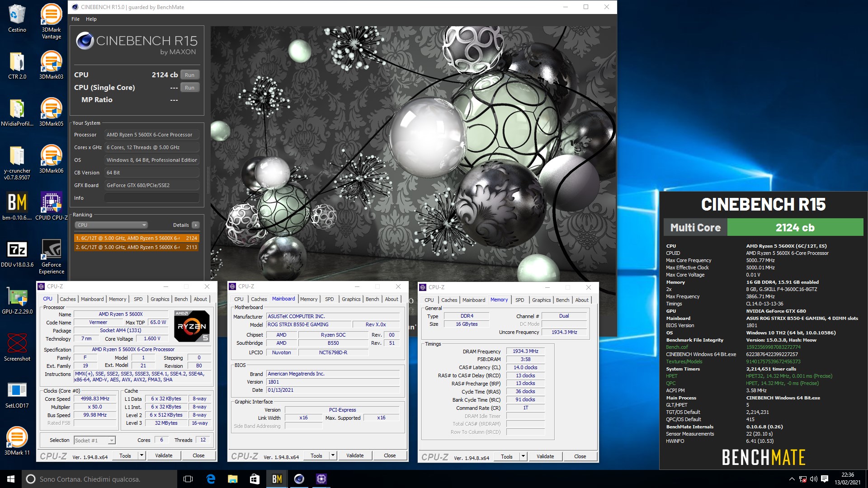Open the DDU v18.0.3.6 7z archive
868x488 pixels.
click(x=17, y=254)
